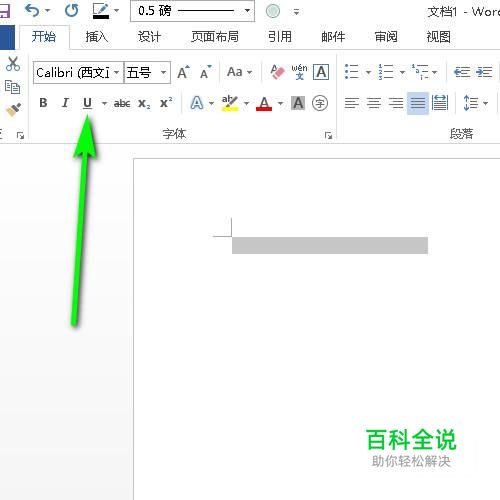Toggle bold formatting

tap(43, 103)
